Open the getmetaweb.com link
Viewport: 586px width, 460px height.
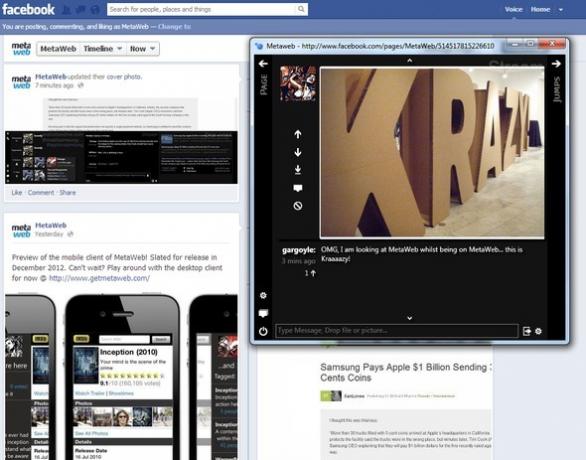pyautogui.click(x=99, y=278)
